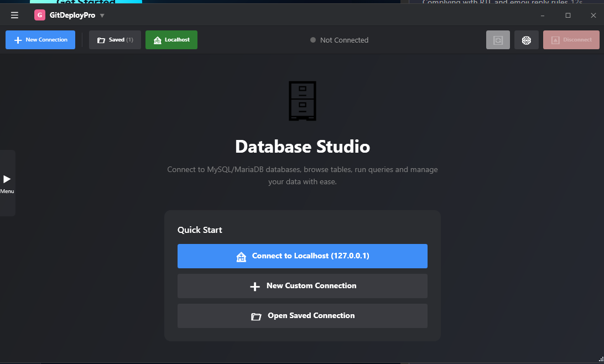Click the resize grip at bottom right
The image size is (604, 364).
point(600,360)
